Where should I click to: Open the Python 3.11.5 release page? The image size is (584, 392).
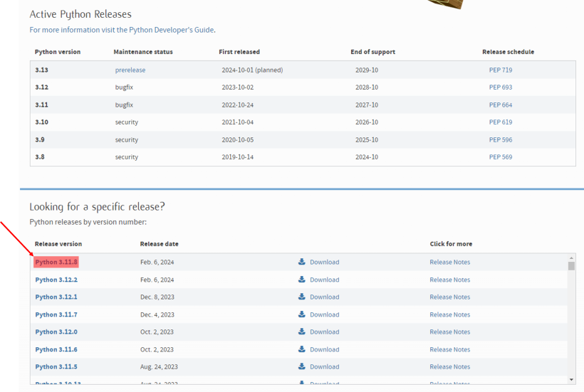(56, 366)
